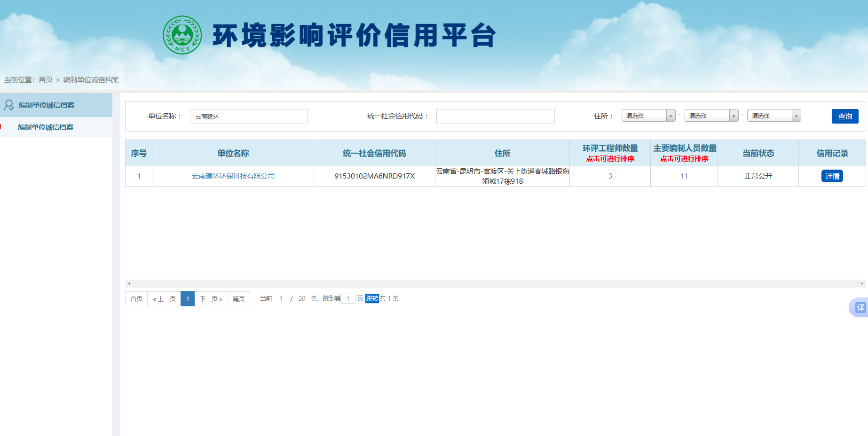Click the blue 查询 search button
868x436 pixels.
click(845, 116)
